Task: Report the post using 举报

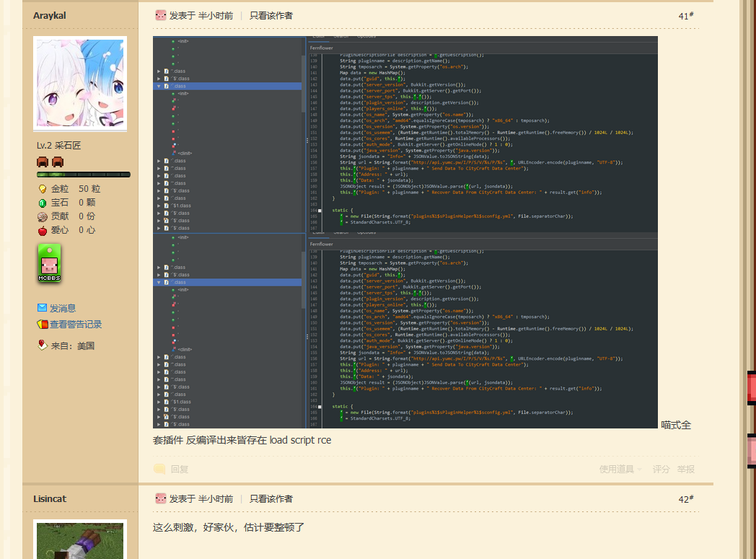Action: 685,469
